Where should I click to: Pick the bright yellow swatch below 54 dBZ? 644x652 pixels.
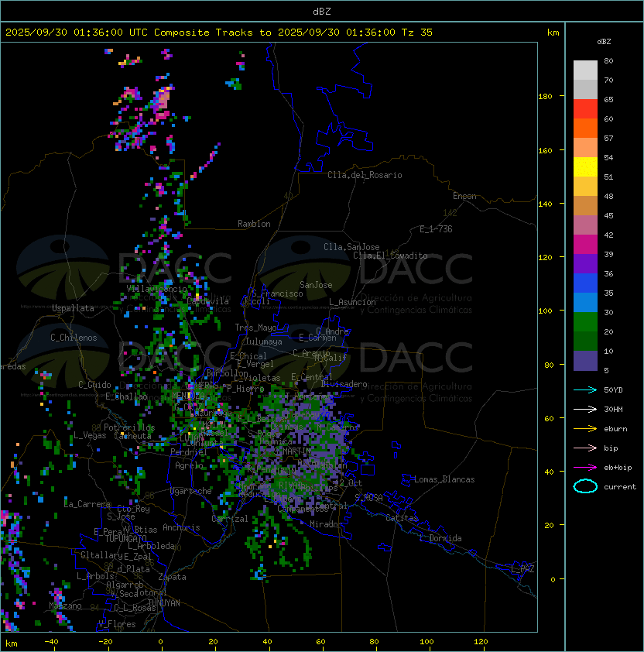click(x=585, y=167)
